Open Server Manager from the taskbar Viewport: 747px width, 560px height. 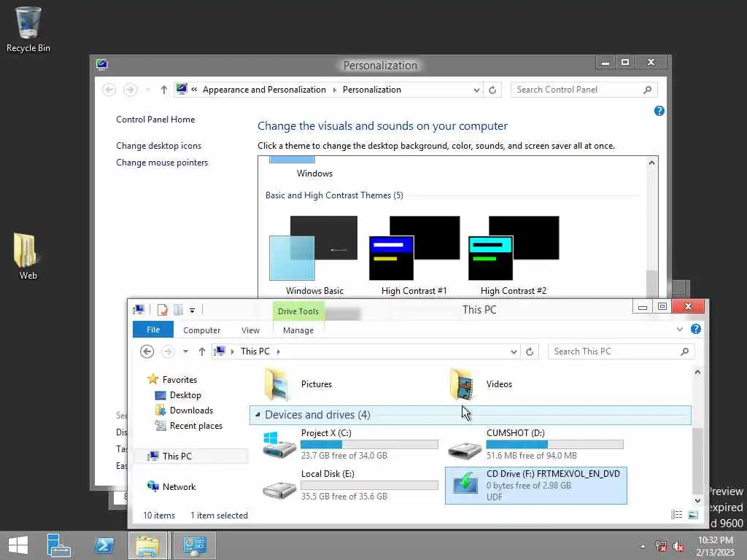59,545
